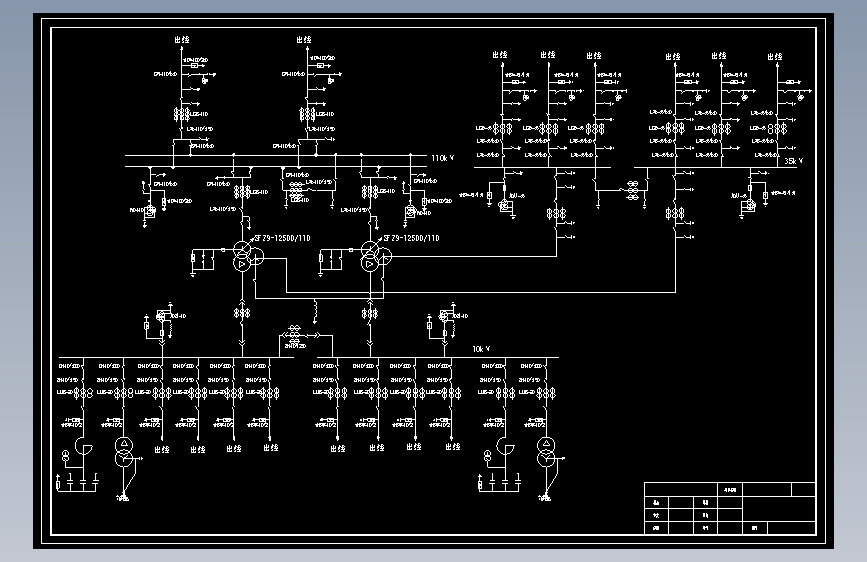Screen dimensions: 867x562
Task: Click the second 110kV 出线 label
Action: click(304, 40)
